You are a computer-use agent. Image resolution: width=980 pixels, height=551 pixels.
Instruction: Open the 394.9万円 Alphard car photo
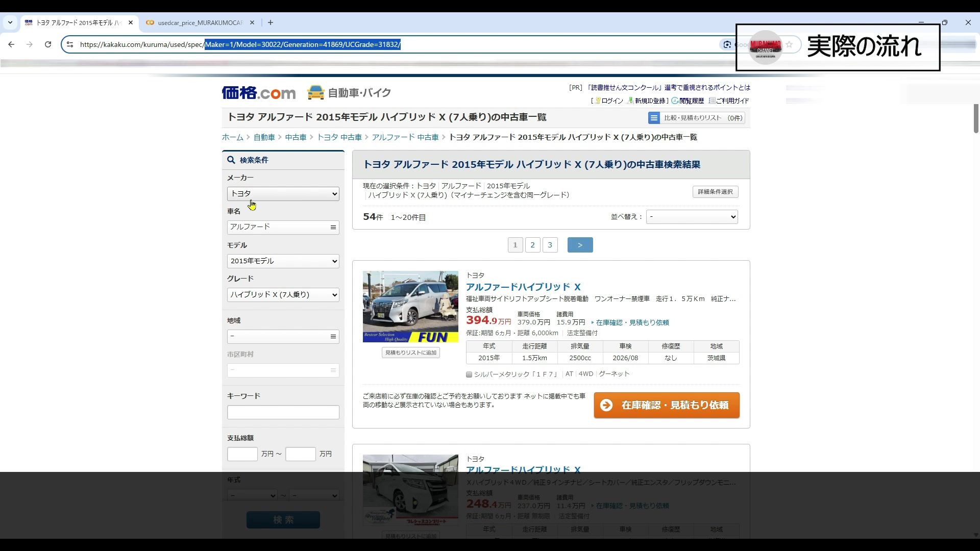pos(410,307)
